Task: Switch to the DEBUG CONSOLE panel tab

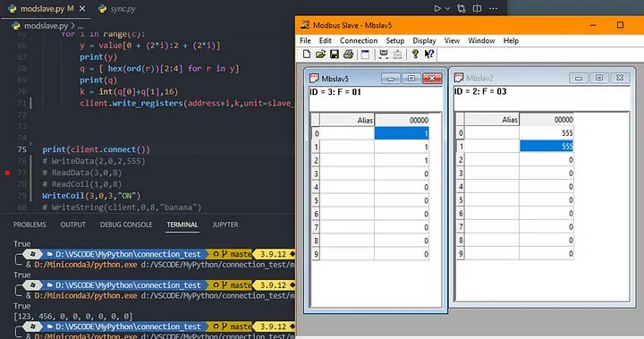Action: [x=126, y=225]
